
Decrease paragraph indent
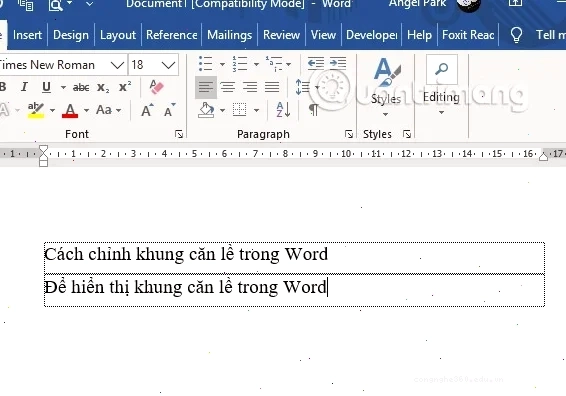coord(316,64)
